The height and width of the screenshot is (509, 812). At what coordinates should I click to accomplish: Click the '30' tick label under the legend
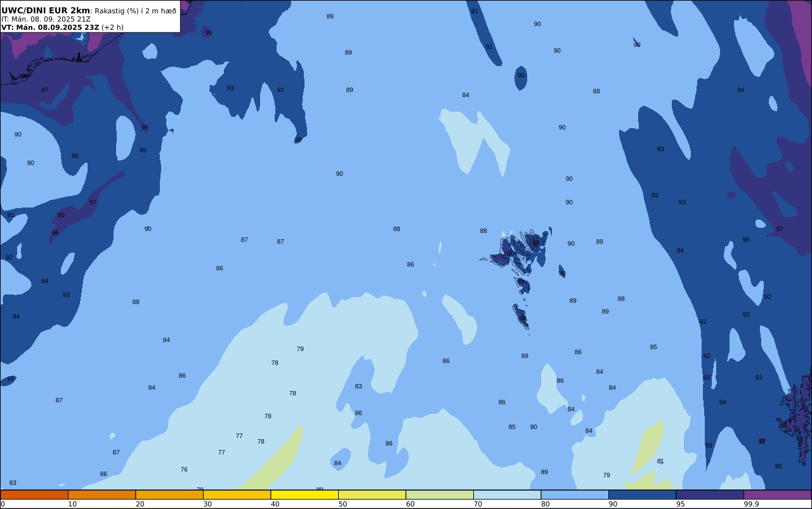(207, 504)
